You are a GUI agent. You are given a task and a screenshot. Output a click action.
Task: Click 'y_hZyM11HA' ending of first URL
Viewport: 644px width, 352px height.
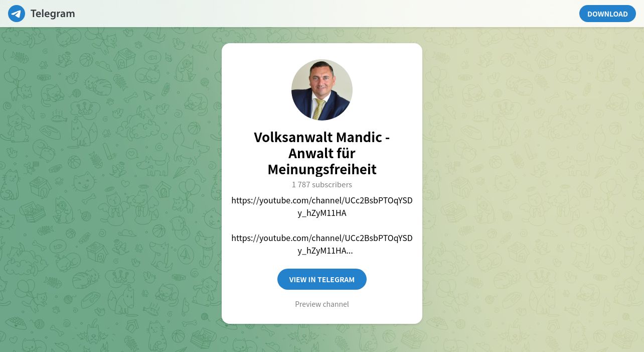pyautogui.click(x=322, y=213)
